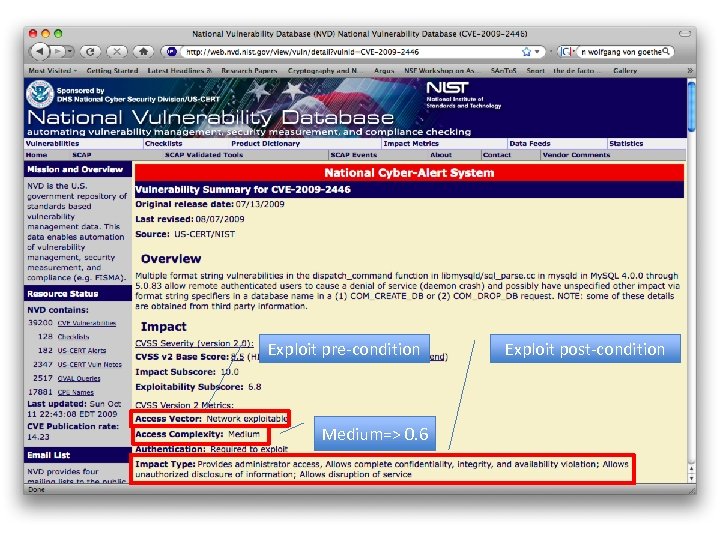The width and height of the screenshot is (720, 540).
Task: Toggle the toolbar pill button in title bar
Action: click(x=685, y=34)
